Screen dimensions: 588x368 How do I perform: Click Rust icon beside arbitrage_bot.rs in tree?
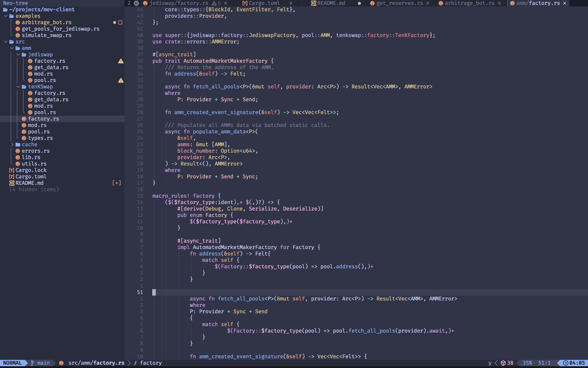[18, 22]
